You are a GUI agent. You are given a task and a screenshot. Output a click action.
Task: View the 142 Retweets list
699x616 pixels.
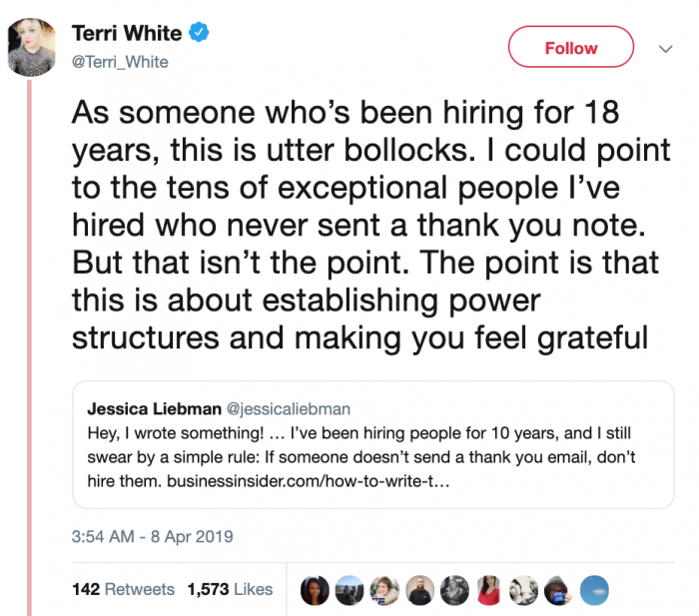click(123, 589)
